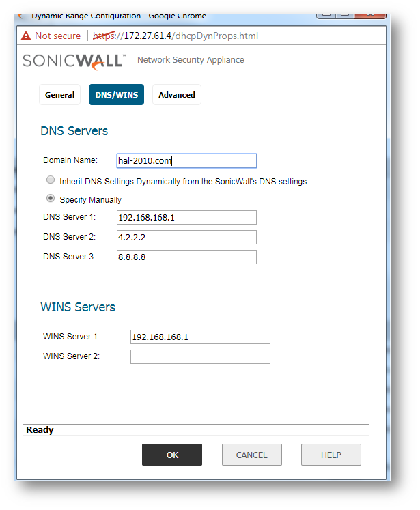The image size is (420, 510).
Task: Select the DNS Server 3 input box
Action: tap(186, 257)
